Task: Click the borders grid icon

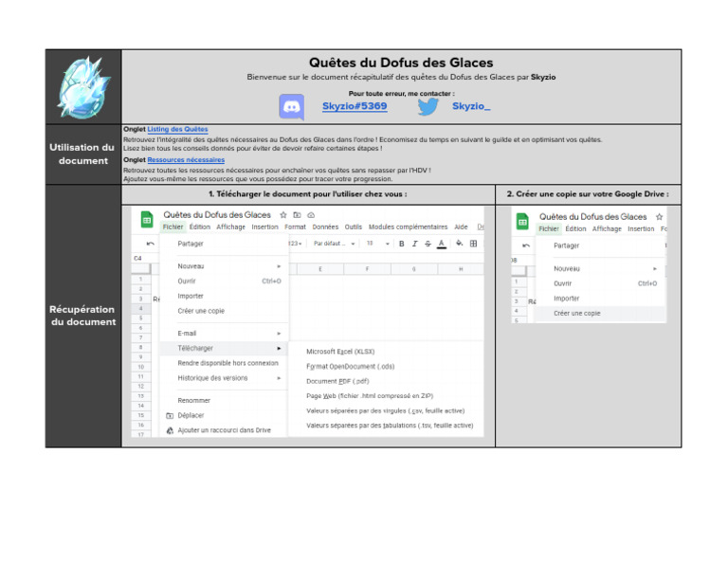Action: (473, 244)
